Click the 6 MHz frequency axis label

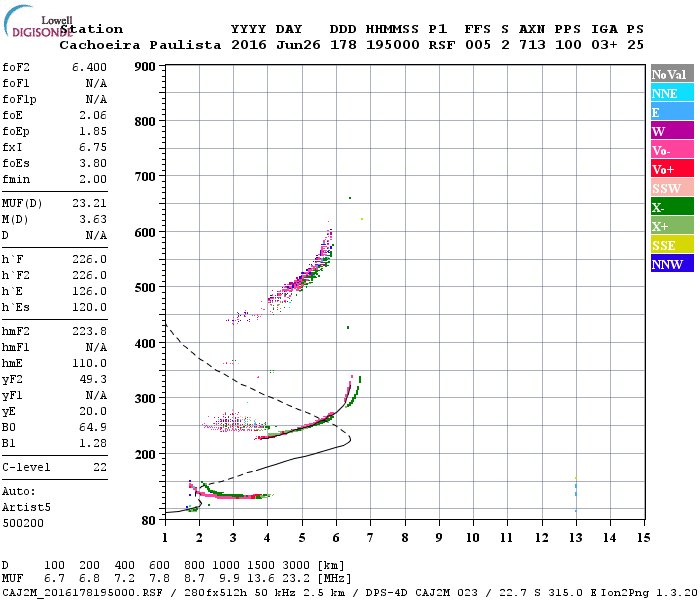[336, 538]
